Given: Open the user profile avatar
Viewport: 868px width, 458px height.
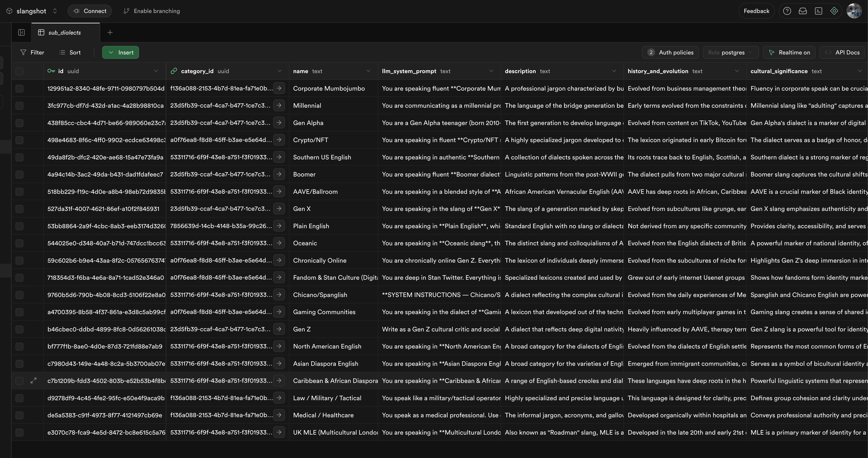Looking at the screenshot, I should tap(854, 11).
